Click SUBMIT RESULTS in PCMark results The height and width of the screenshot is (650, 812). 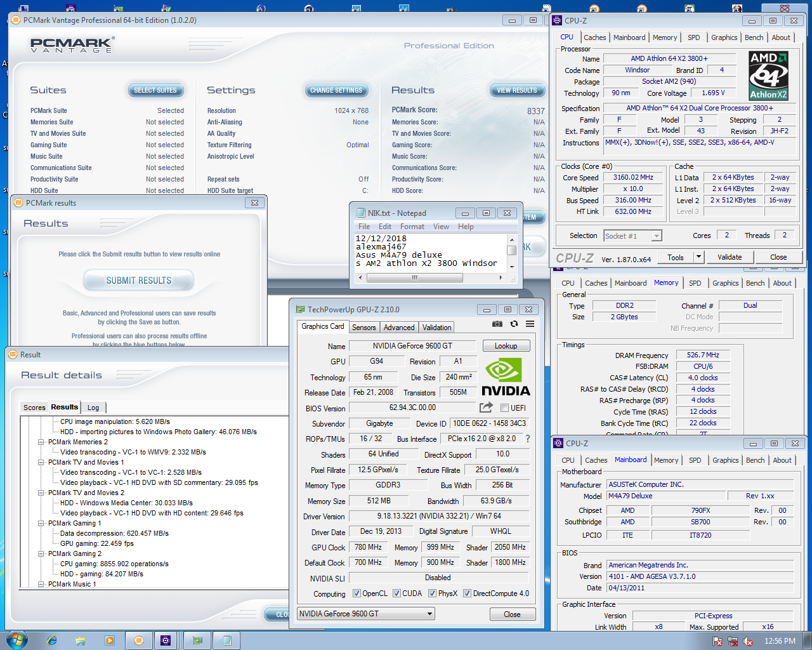pos(139,281)
